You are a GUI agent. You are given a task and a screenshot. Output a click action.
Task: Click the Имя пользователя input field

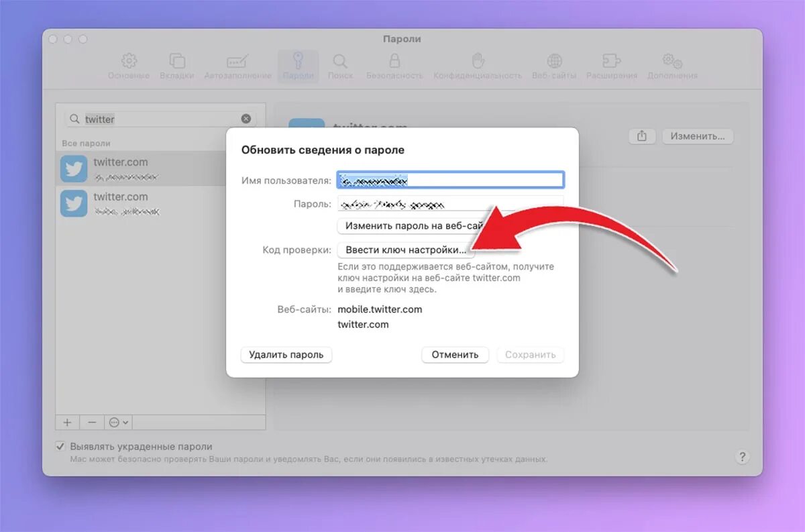450,180
